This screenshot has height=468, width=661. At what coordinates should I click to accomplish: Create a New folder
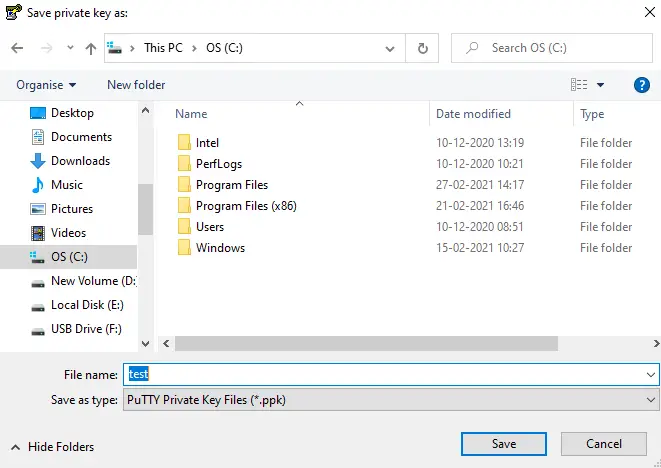coord(136,85)
